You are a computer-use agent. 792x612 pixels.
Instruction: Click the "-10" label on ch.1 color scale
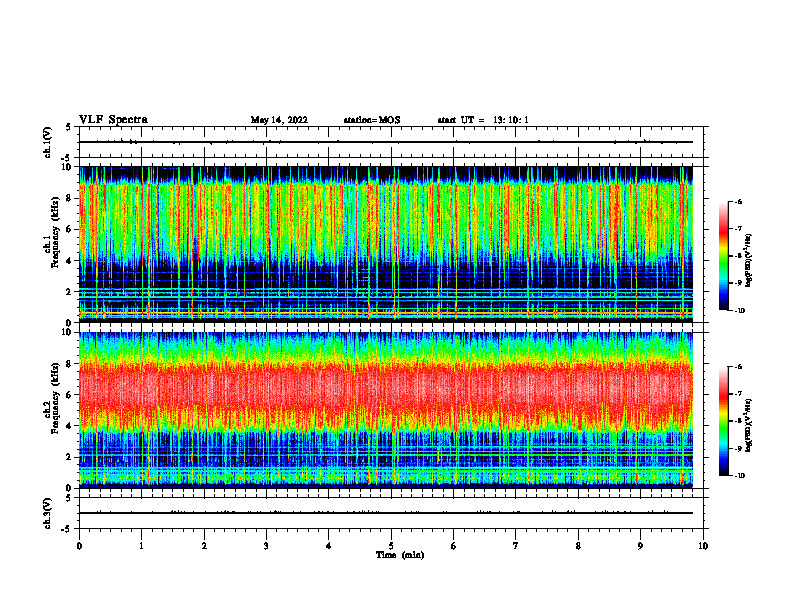click(x=740, y=310)
